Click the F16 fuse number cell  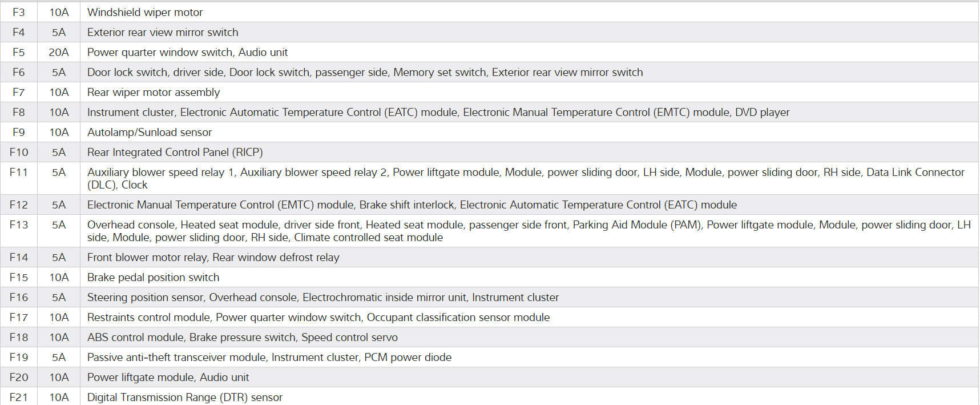coord(19,297)
